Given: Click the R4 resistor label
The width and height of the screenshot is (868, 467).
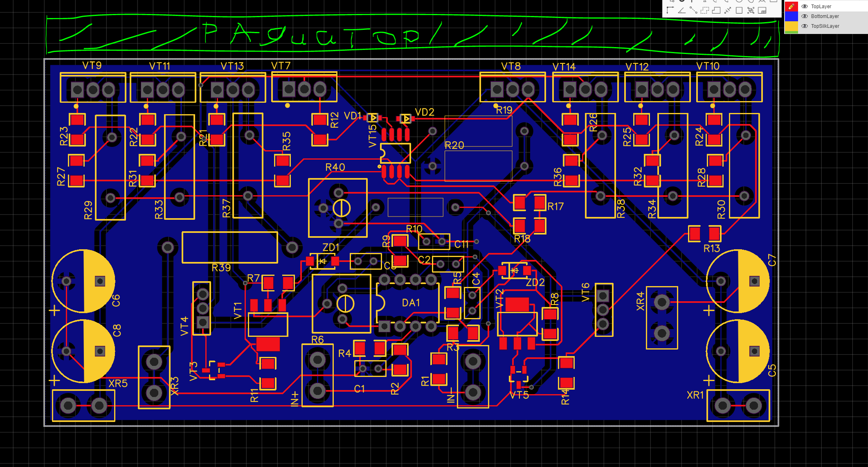Looking at the screenshot, I should [x=344, y=353].
